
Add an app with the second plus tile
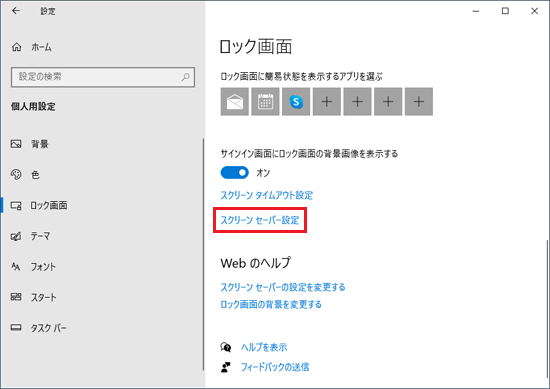357,102
